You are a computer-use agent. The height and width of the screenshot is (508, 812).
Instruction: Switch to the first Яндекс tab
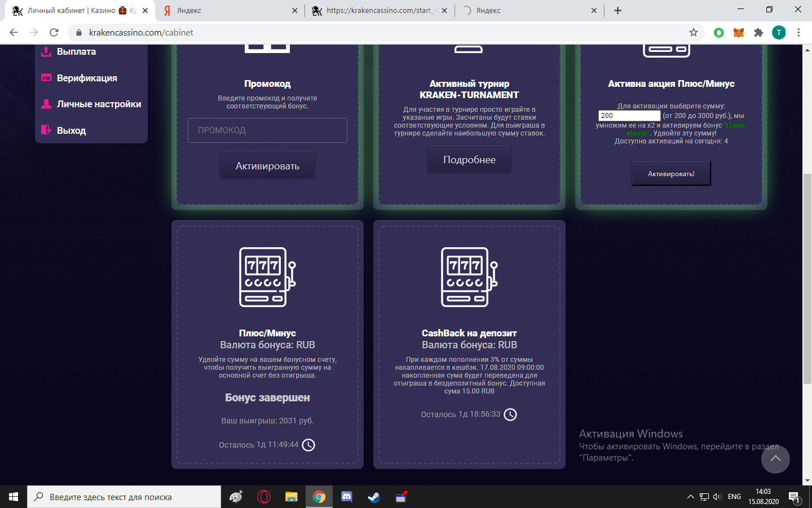228,11
